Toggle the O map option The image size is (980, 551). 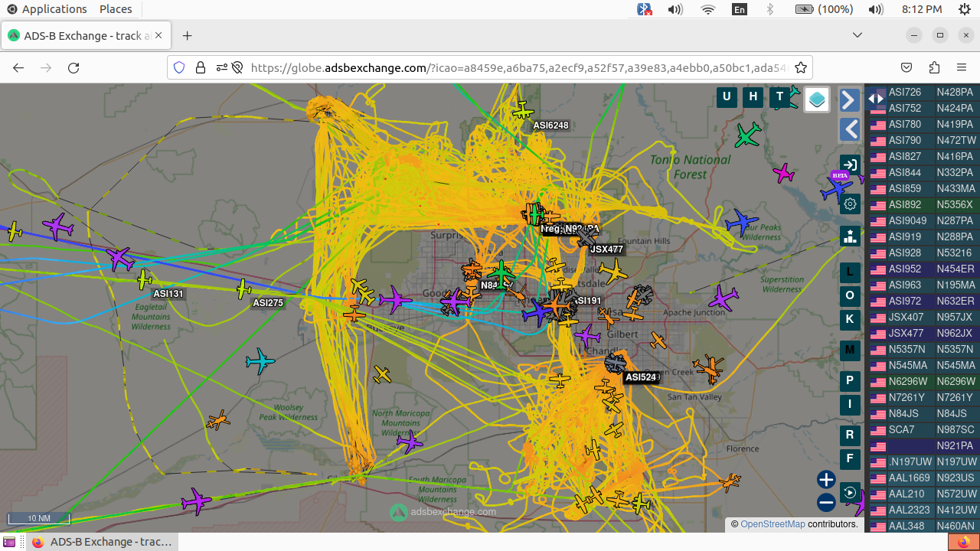850,296
